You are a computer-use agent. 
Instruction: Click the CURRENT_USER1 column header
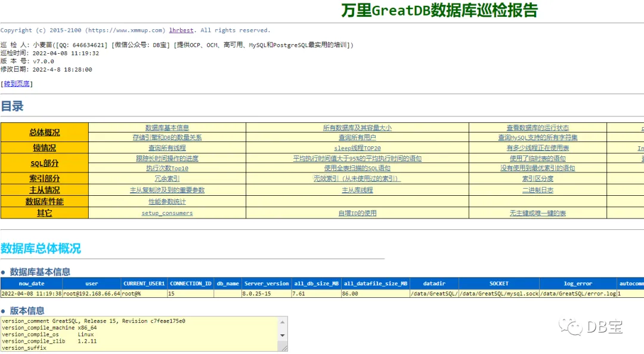(x=144, y=284)
